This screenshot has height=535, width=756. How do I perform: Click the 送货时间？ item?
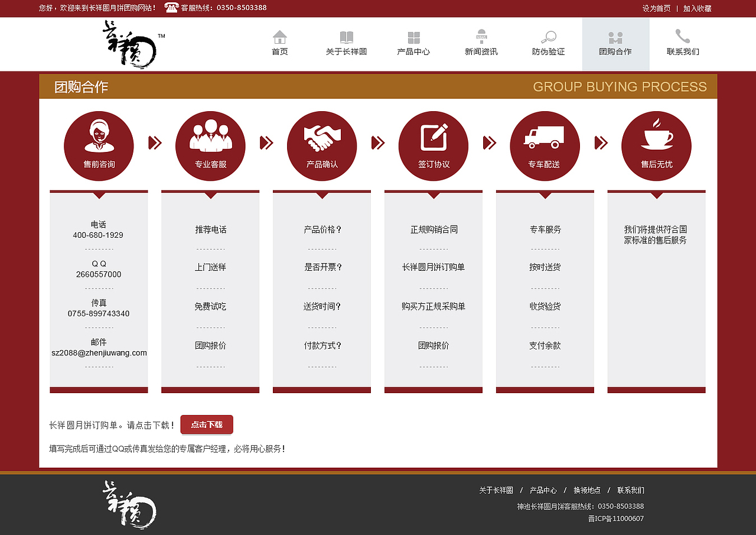(322, 306)
